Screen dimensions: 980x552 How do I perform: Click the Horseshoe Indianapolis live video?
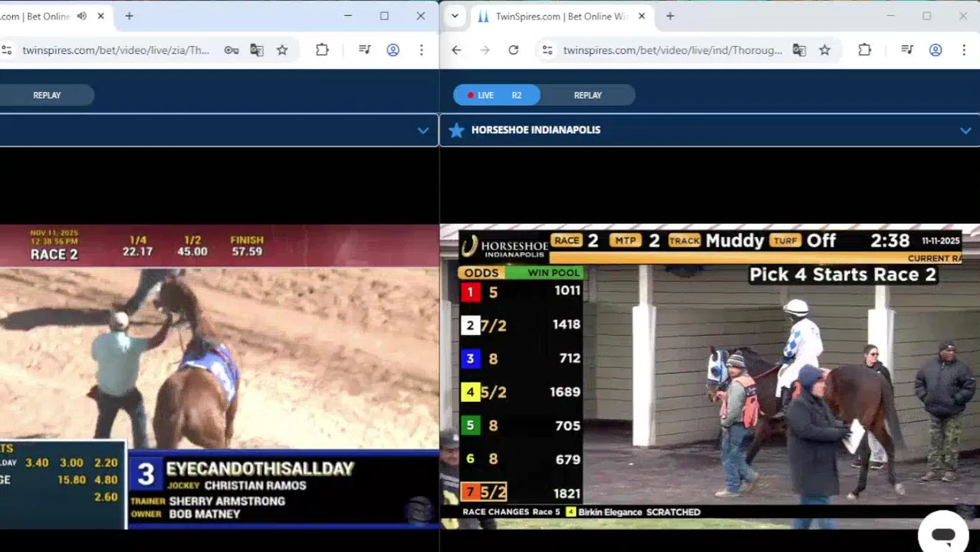click(x=710, y=376)
